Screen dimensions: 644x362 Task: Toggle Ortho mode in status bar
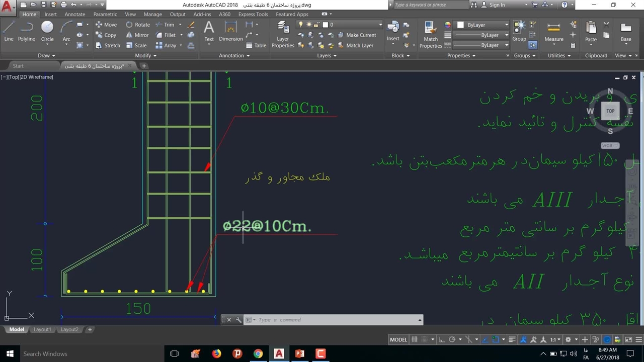click(x=441, y=340)
